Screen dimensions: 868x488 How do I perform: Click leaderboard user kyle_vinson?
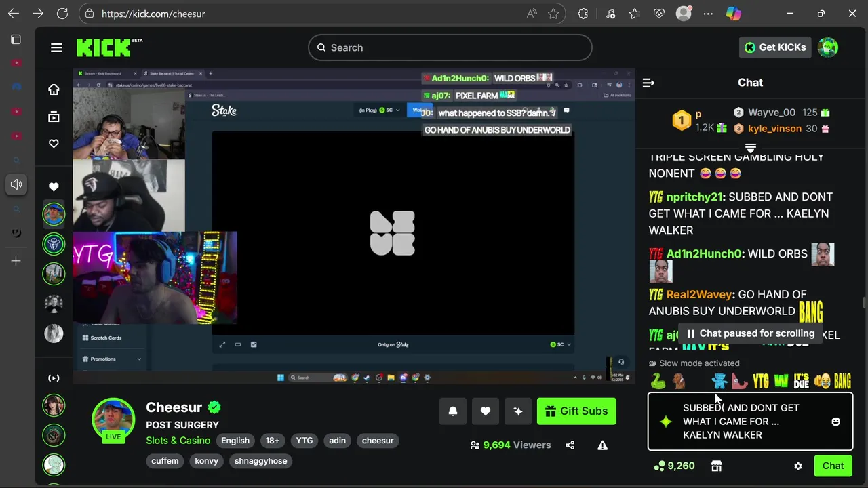click(774, 128)
